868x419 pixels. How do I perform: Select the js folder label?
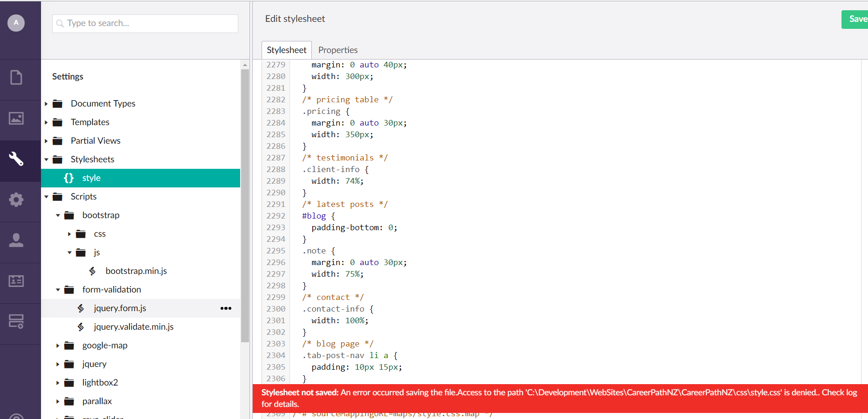pyautogui.click(x=97, y=253)
